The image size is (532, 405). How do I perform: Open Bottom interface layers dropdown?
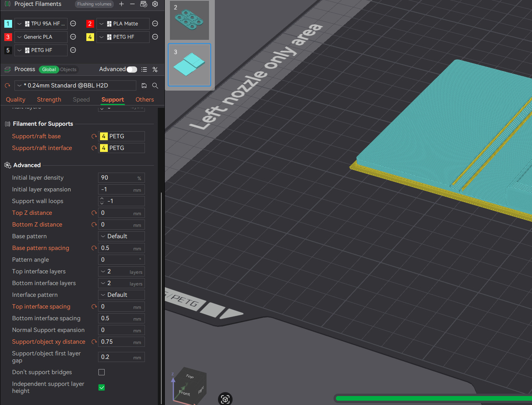(121, 283)
